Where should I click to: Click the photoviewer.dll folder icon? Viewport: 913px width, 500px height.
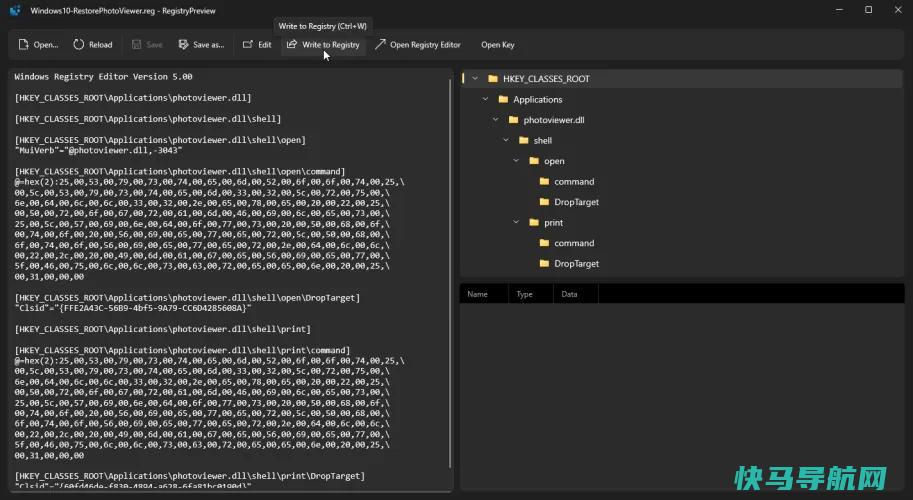click(x=514, y=120)
